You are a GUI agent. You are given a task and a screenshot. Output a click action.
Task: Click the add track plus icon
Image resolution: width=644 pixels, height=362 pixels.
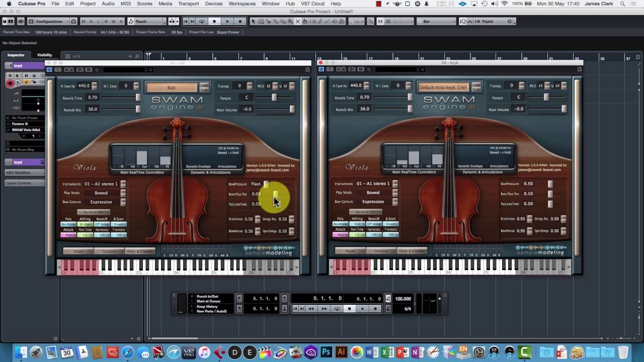click(130, 56)
